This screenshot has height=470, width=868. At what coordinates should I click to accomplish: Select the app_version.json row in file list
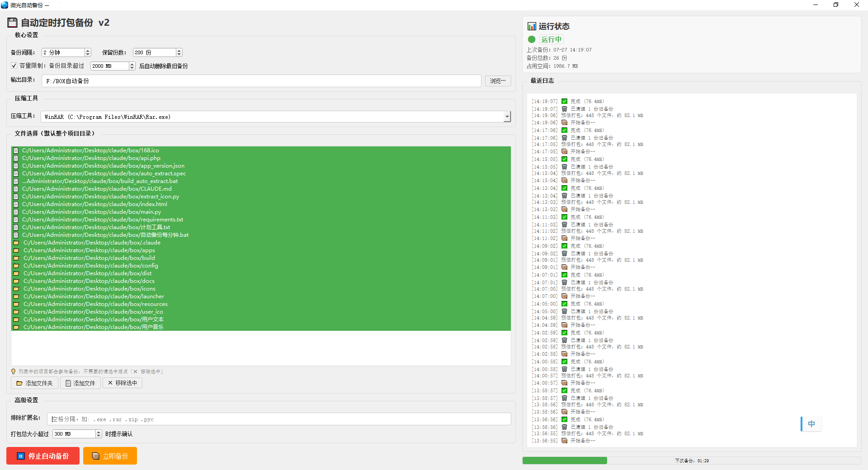tap(261, 166)
